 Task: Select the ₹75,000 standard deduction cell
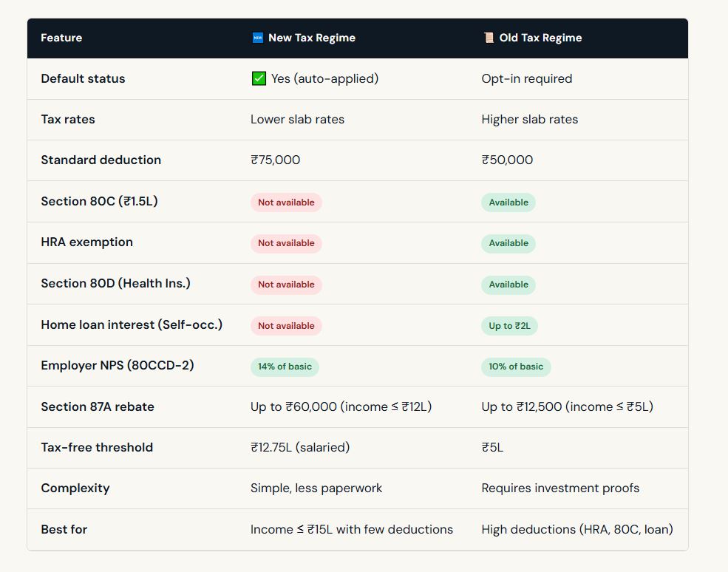coord(275,160)
